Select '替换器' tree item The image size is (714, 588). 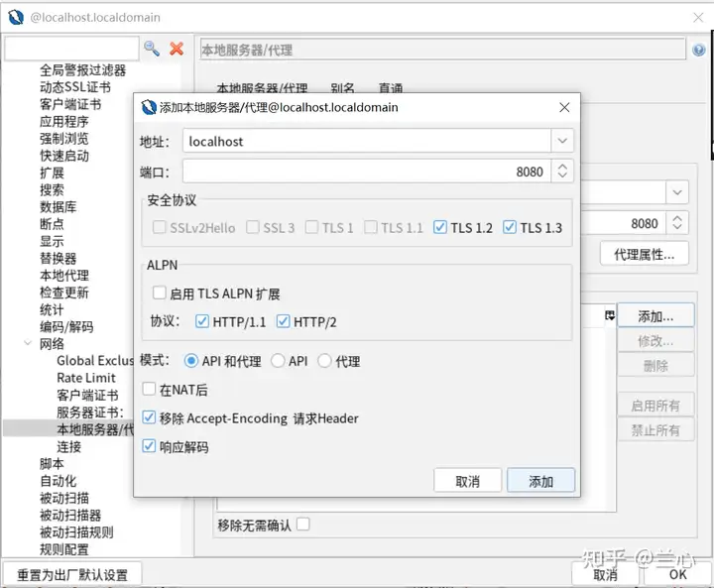pyautogui.click(x=59, y=258)
